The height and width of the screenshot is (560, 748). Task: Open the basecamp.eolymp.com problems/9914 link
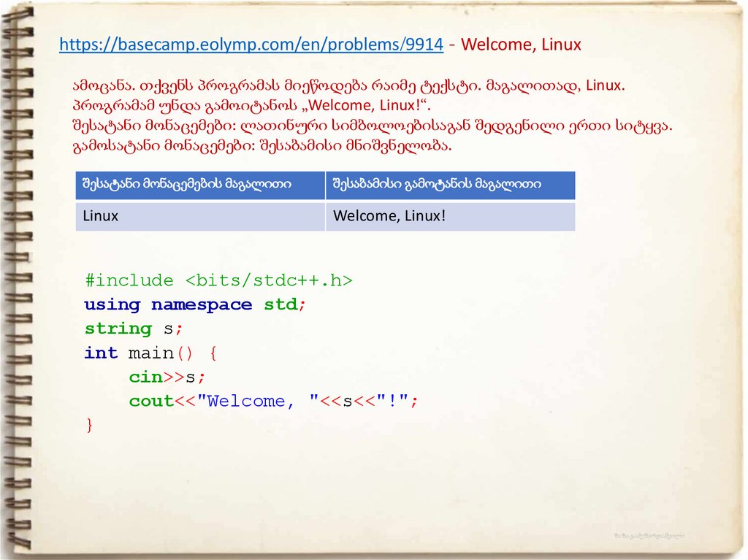251,45
